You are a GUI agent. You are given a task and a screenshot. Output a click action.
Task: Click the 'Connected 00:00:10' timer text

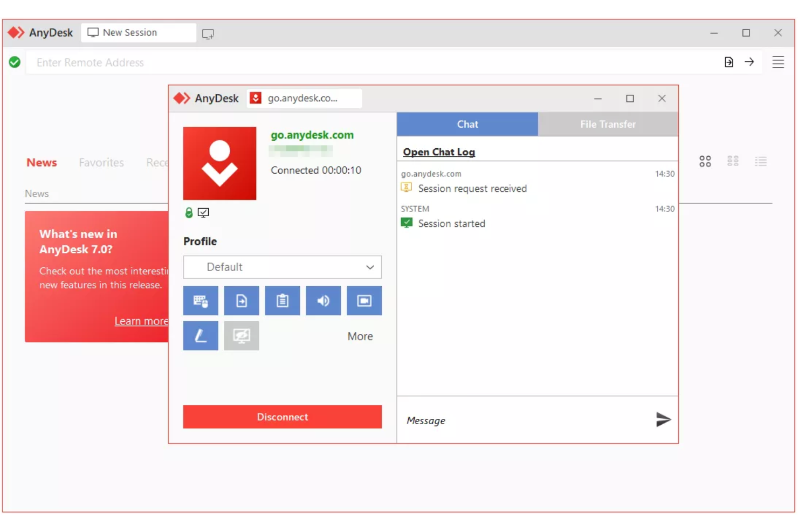coord(316,170)
